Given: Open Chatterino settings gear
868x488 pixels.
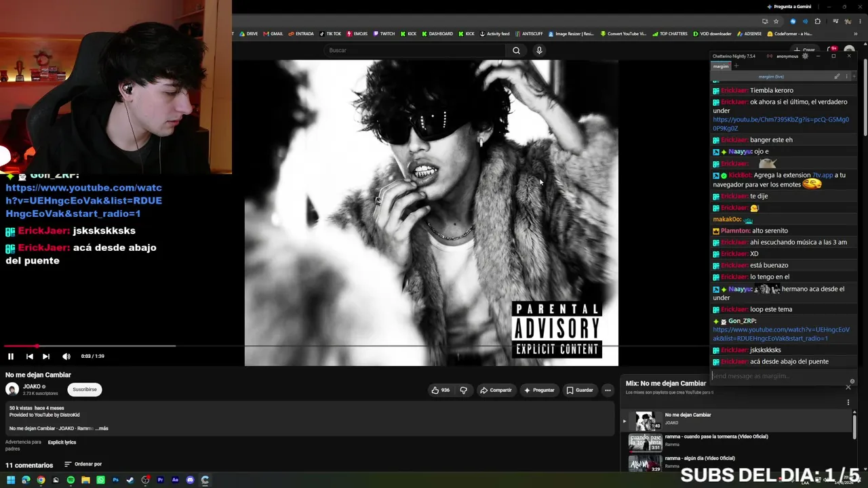Looking at the screenshot, I should pos(805,56).
